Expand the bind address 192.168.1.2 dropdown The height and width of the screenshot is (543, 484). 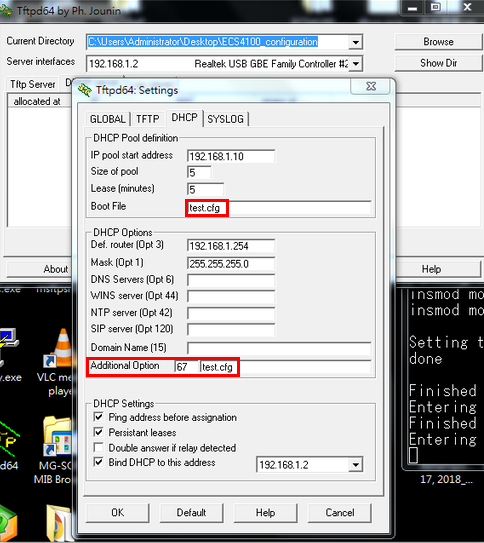tap(355, 465)
